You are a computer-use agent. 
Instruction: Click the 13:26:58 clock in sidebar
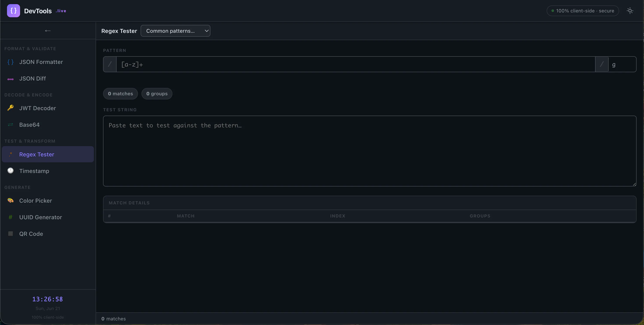[48, 299]
